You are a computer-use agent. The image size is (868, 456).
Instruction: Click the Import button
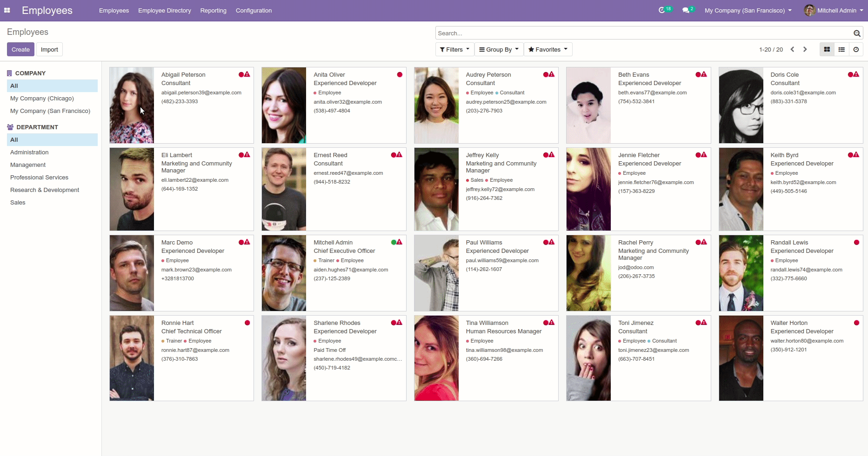point(49,49)
